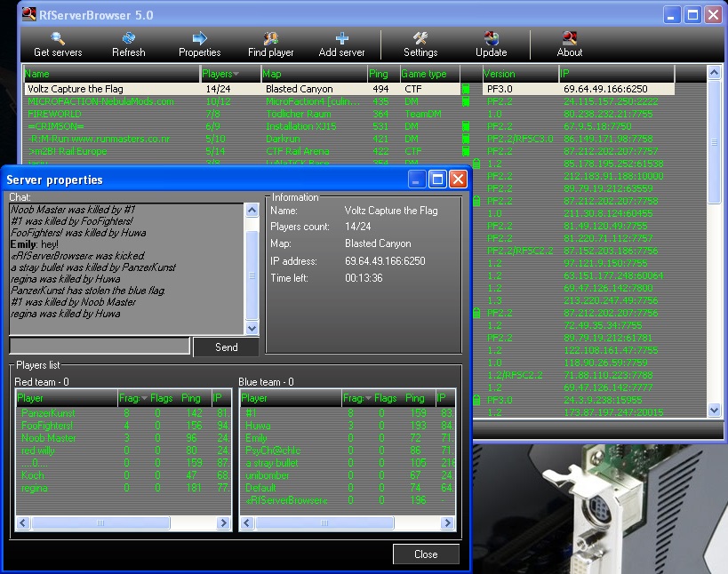The height and width of the screenshot is (574, 728).
Task: Sort server list by Players column
Action: click(x=229, y=74)
